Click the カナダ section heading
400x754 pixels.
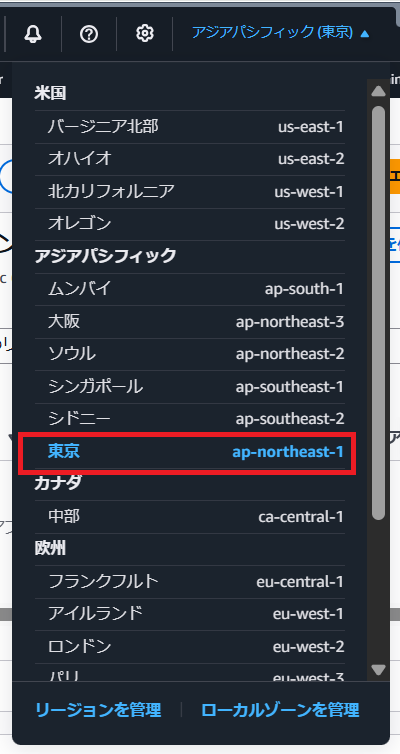tap(58, 484)
